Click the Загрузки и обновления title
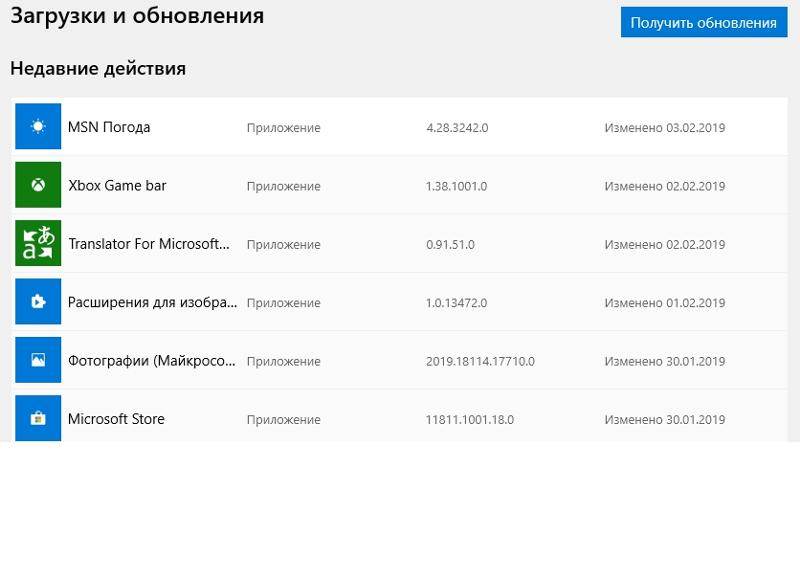Image resolution: width=800 pixels, height=574 pixels. [137, 16]
